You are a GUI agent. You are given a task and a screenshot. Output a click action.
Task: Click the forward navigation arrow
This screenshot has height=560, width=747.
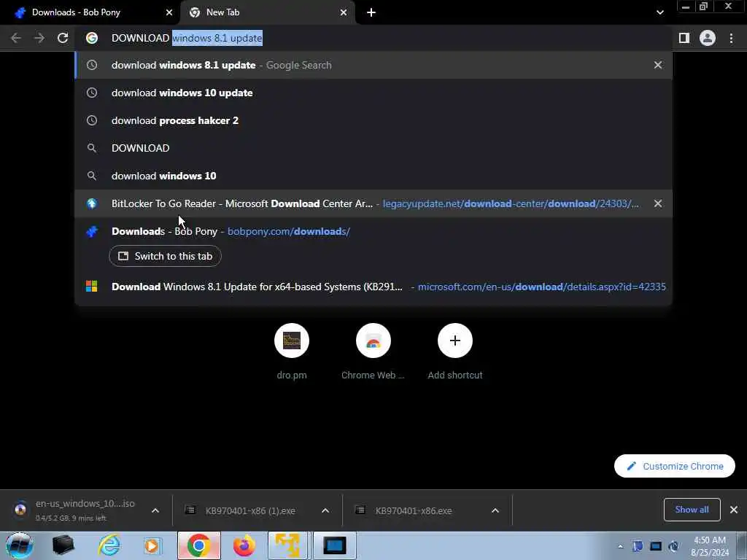point(39,38)
